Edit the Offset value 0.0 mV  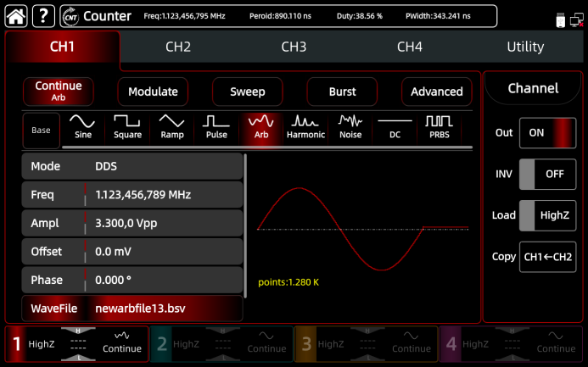[x=113, y=252]
